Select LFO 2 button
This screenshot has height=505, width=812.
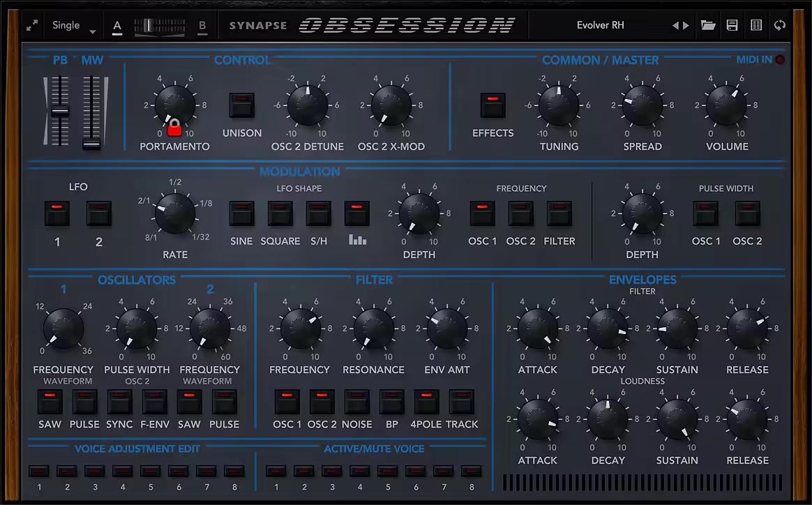coord(99,214)
